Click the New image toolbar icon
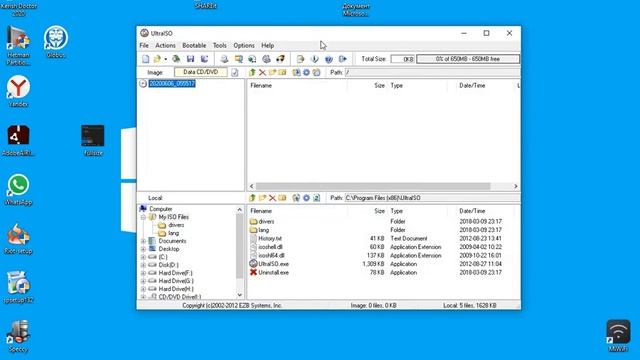The image size is (640, 360). click(x=146, y=59)
